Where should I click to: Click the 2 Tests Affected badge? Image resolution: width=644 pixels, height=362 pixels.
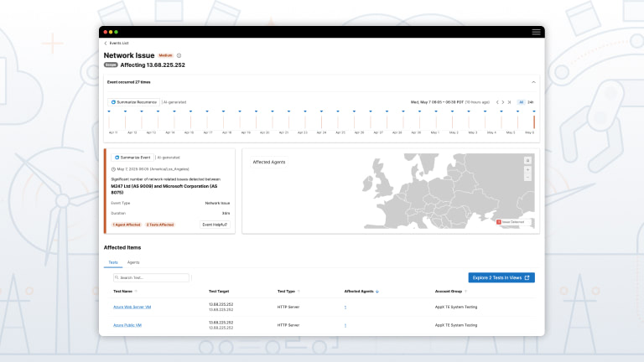160,225
